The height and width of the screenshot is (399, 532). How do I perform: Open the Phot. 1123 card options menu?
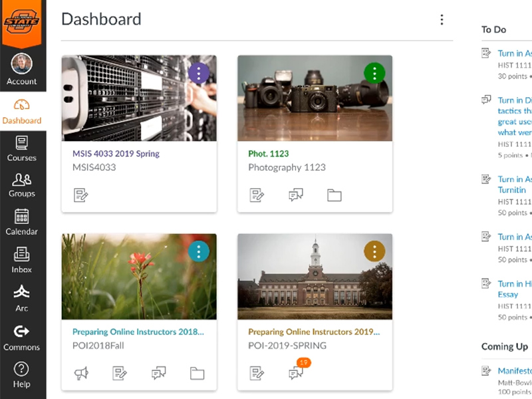(374, 74)
